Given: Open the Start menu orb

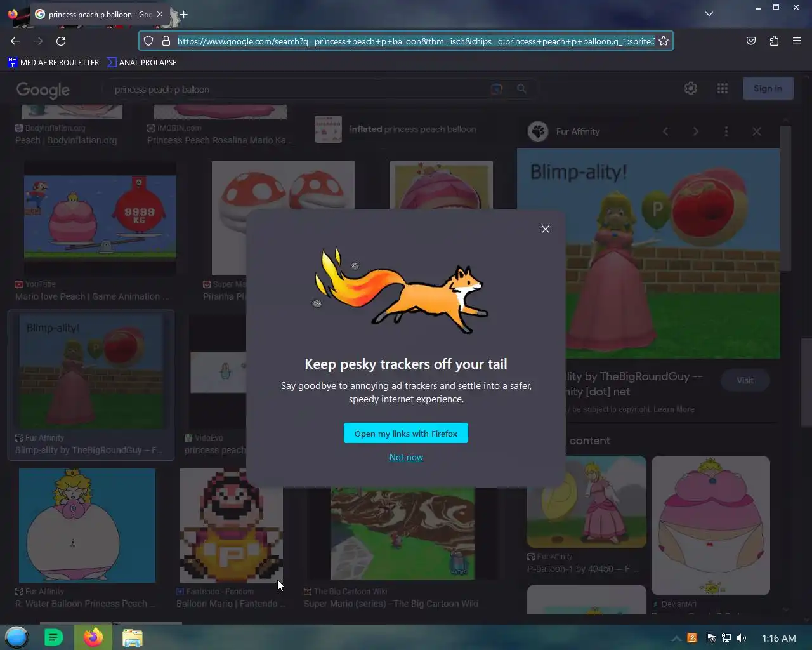Looking at the screenshot, I should click(x=17, y=637).
